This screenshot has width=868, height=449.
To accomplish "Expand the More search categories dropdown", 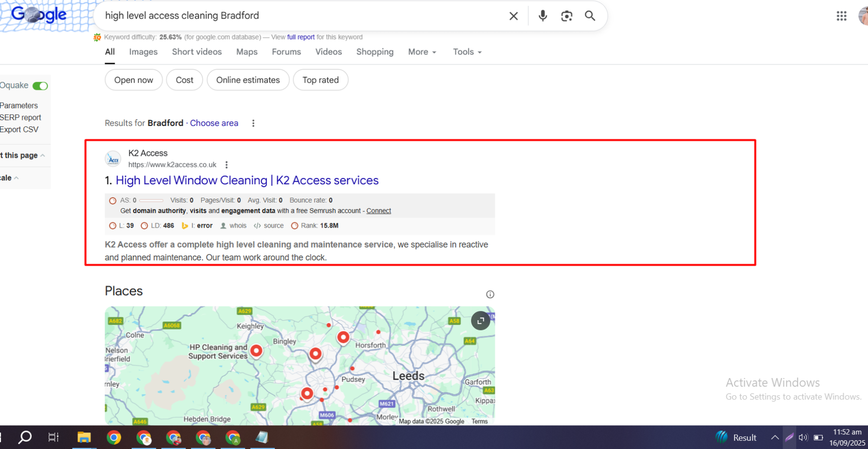I will coord(422,52).
